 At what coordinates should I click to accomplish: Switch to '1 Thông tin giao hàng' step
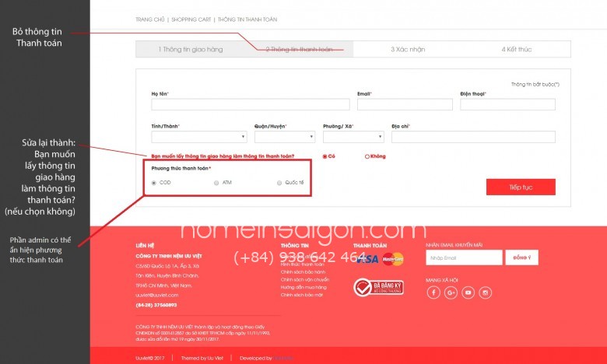pos(190,49)
